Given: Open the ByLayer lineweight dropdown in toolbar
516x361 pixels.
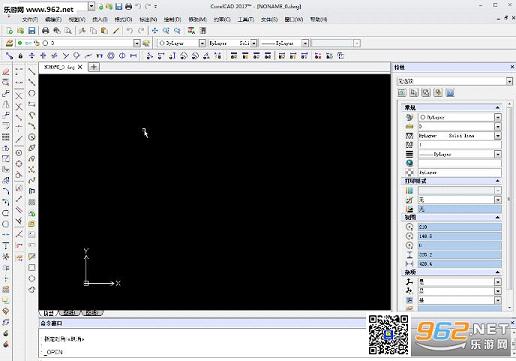Looking at the screenshot, I should [x=305, y=43].
